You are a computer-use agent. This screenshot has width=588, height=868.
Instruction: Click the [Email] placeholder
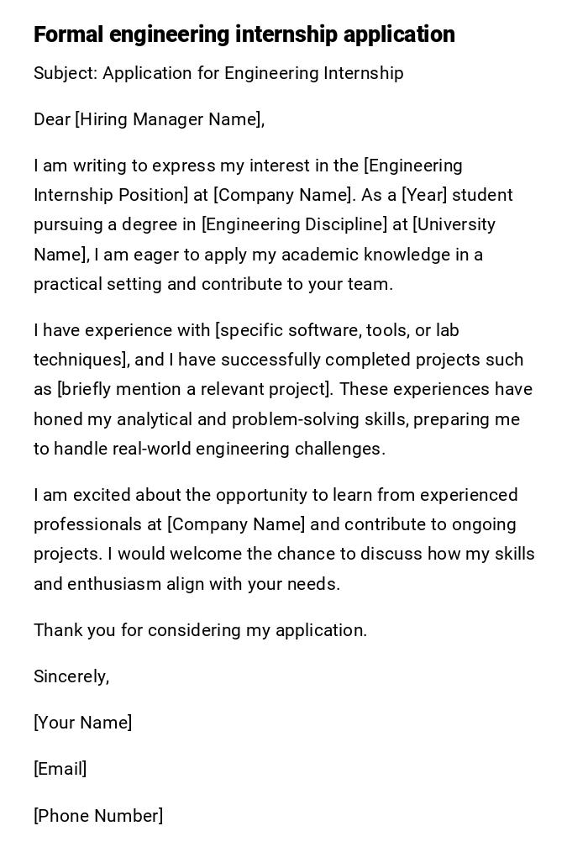tap(60, 769)
